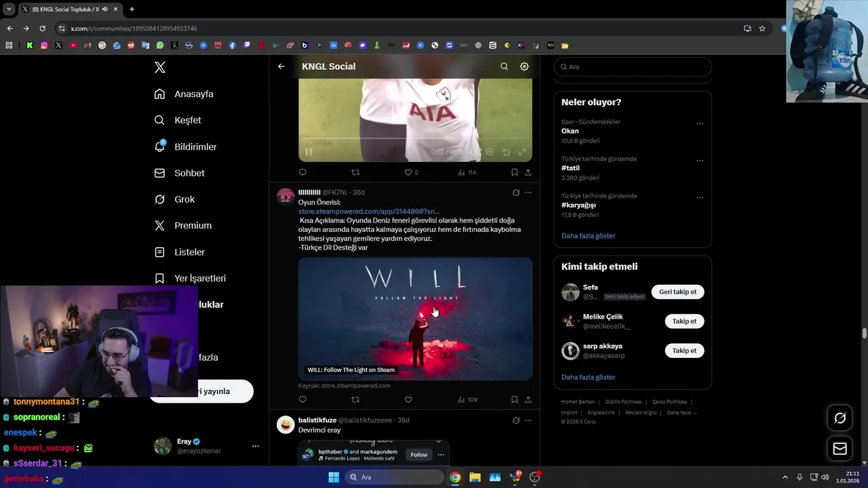Open Bildirimler notifications

185,146
